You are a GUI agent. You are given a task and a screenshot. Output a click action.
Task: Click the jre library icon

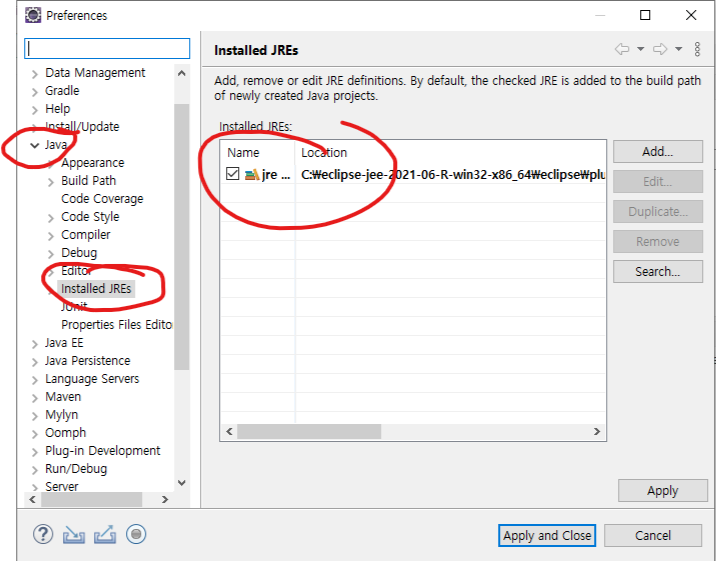coord(252,174)
